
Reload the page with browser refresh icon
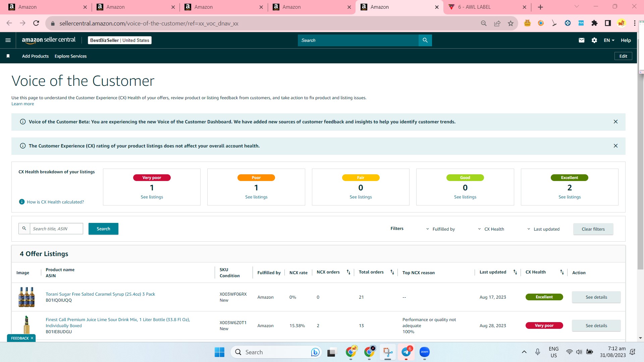coord(36,23)
